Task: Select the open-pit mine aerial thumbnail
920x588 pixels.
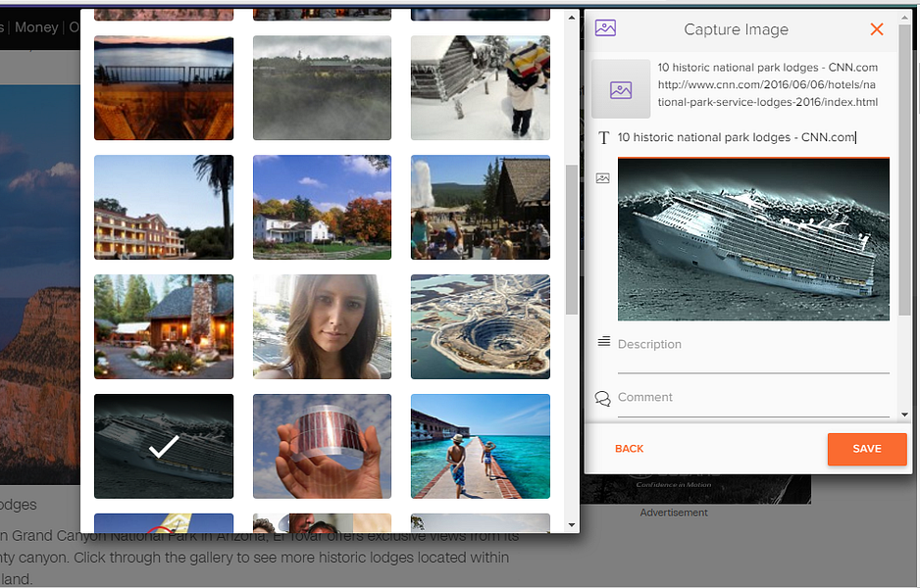Action: point(481,326)
